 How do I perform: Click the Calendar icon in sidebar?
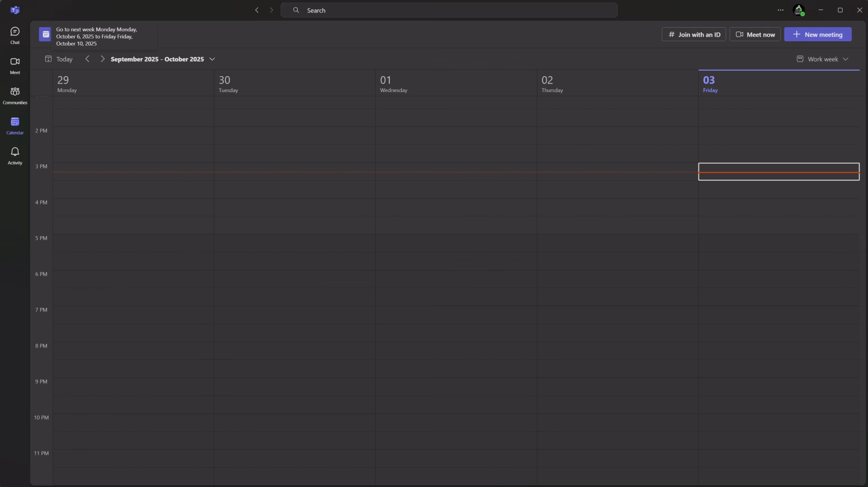point(15,125)
